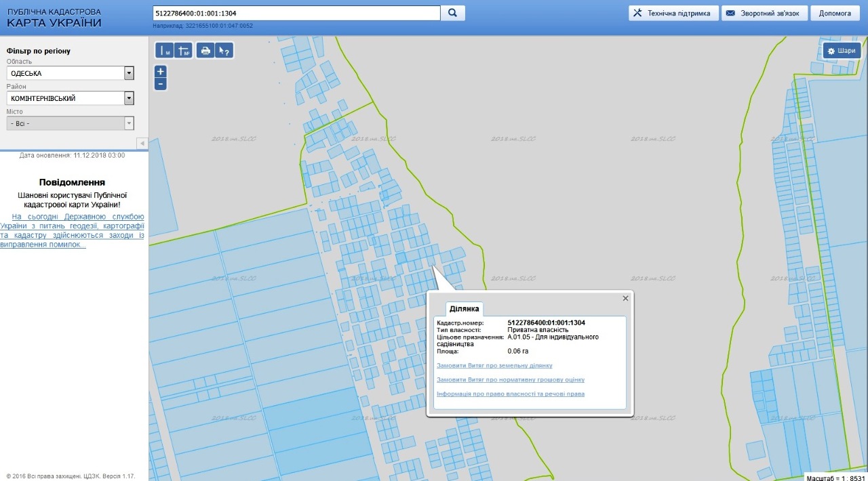Viewport: 868px width, 481px height.
Task: Select the measure distance tool
Action: tap(165, 50)
